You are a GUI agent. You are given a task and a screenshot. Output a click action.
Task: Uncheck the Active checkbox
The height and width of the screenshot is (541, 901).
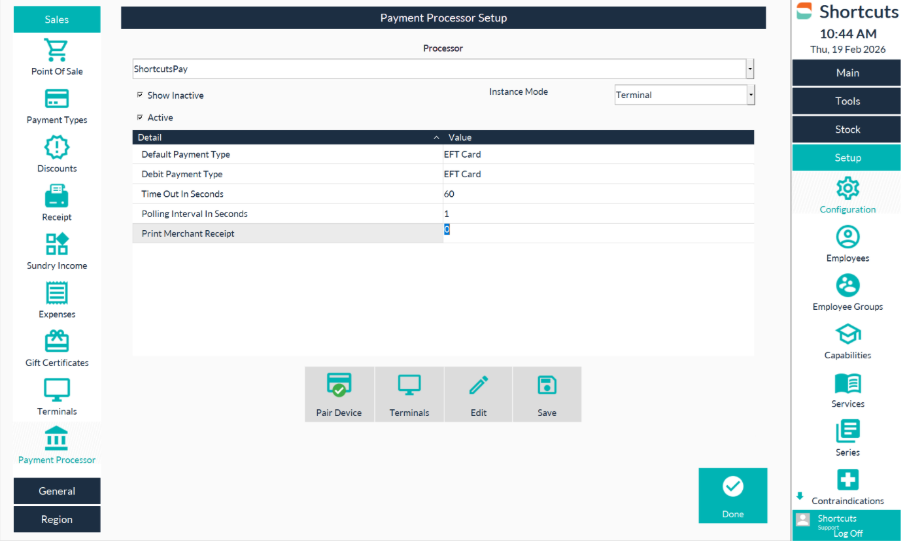pyautogui.click(x=140, y=118)
